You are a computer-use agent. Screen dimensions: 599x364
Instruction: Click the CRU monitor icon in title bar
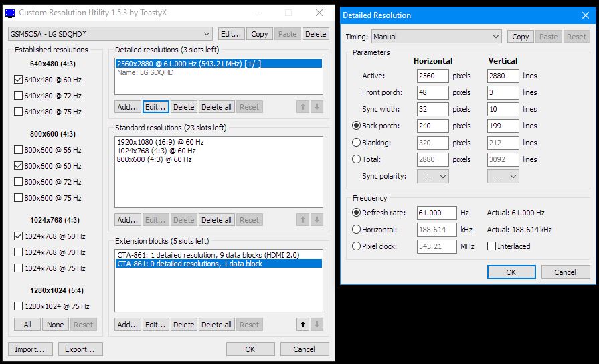click(x=10, y=13)
